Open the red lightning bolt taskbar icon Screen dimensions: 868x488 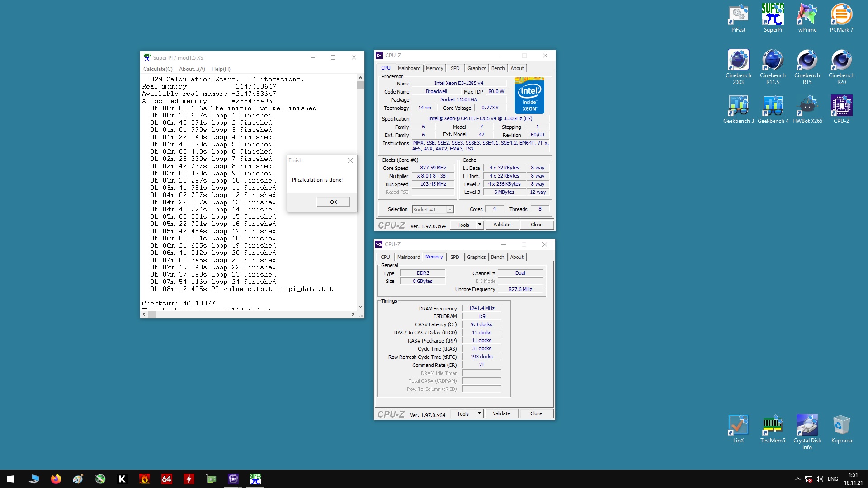click(x=189, y=479)
